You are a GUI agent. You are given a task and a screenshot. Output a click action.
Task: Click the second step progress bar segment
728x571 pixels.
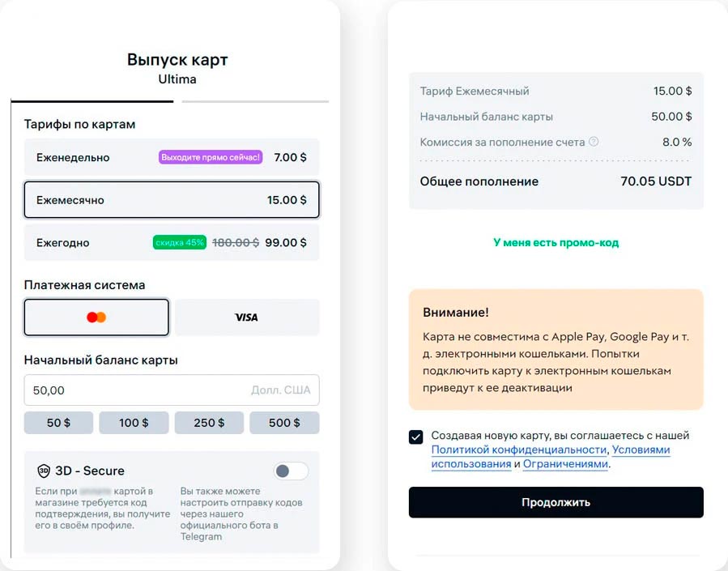[x=255, y=102]
